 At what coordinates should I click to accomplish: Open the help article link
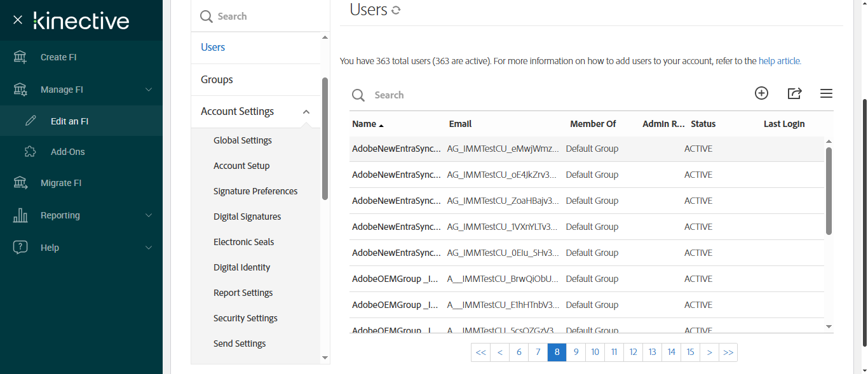780,62
